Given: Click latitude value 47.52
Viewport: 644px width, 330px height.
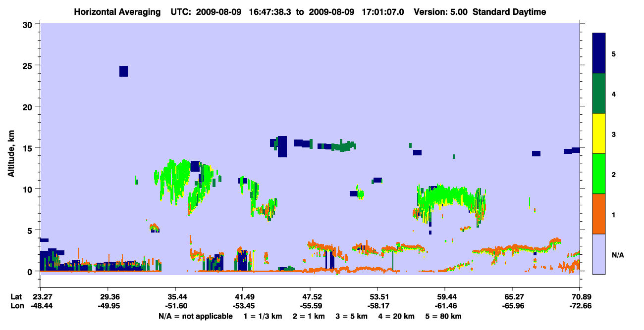Looking at the screenshot, I should coord(310,297).
